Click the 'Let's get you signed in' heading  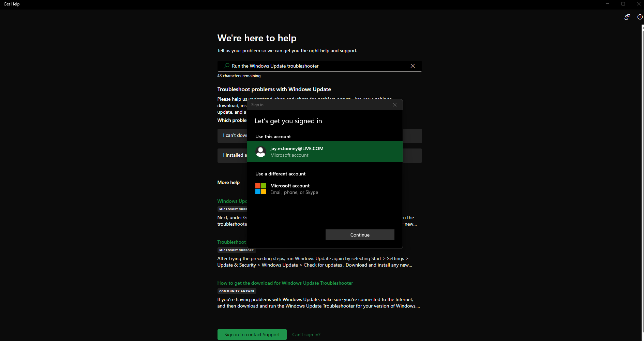tap(288, 121)
